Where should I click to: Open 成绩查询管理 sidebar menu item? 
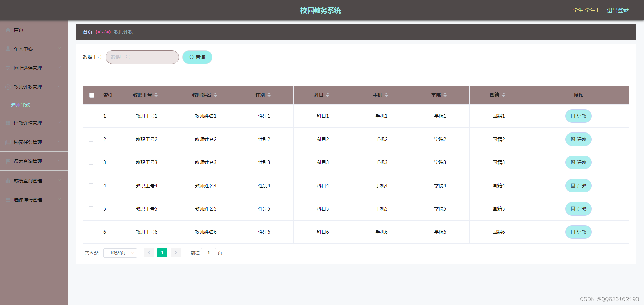(34, 181)
